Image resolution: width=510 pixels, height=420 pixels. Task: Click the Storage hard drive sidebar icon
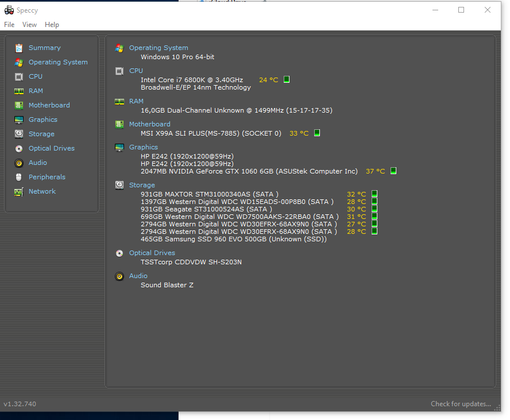click(x=19, y=134)
